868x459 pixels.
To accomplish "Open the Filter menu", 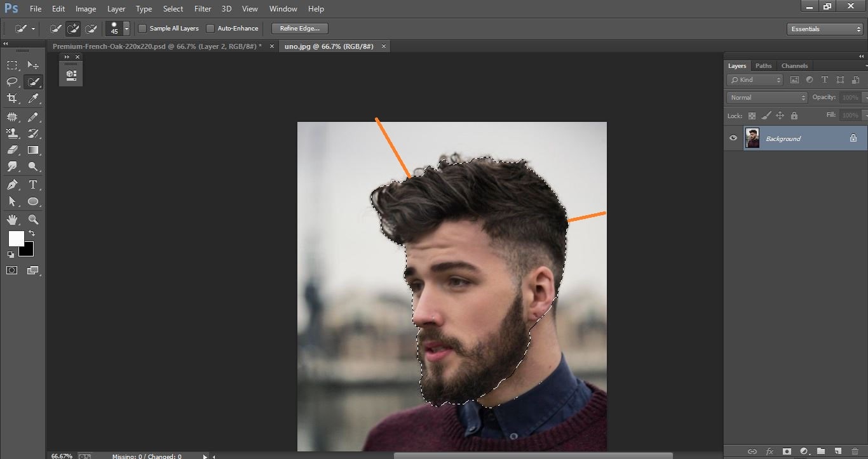I will (202, 8).
